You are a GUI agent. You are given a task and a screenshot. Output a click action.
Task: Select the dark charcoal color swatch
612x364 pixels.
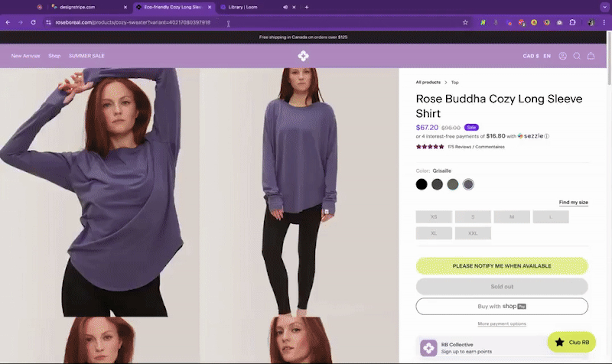pos(437,184)
